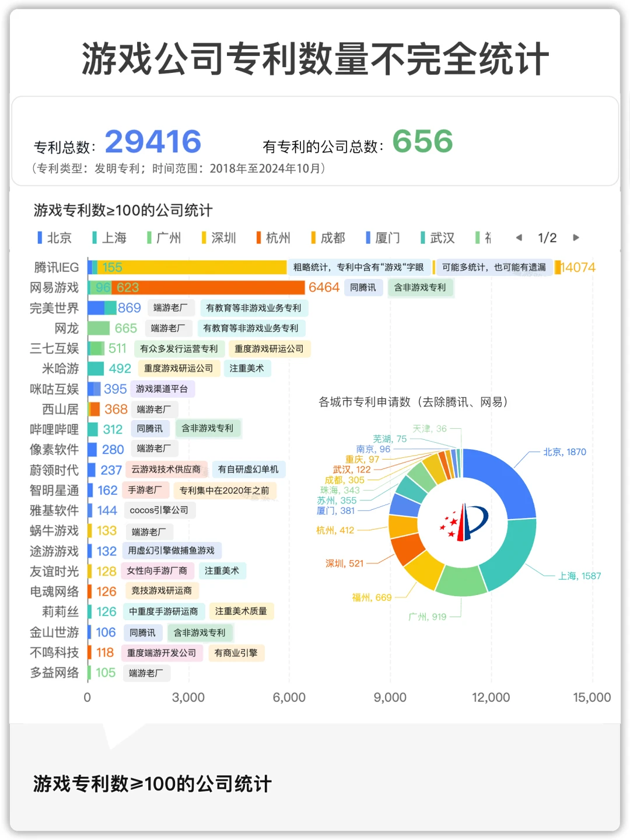Screen dimensions: 630x840
Task: Select the 女性向手游厂商 tag
Action: pos(157,571)
